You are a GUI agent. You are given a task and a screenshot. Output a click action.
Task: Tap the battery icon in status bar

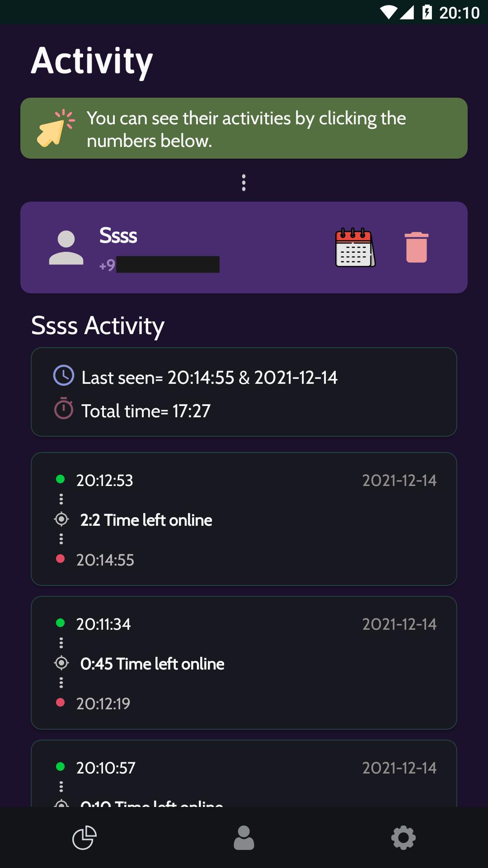tap(427, 12)
